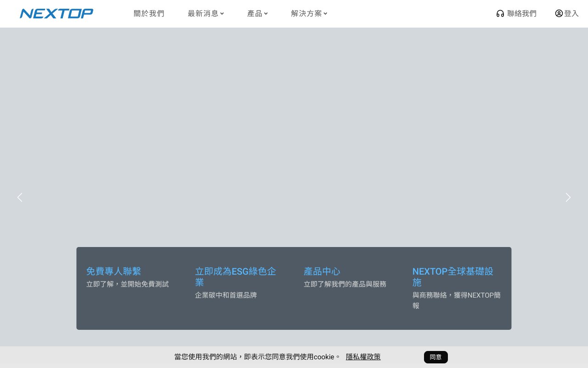The height and width of the screenshot is (368, 588).
Task: Click the main hero banner area
Action: pyautogui.click(x=294, y=138)
